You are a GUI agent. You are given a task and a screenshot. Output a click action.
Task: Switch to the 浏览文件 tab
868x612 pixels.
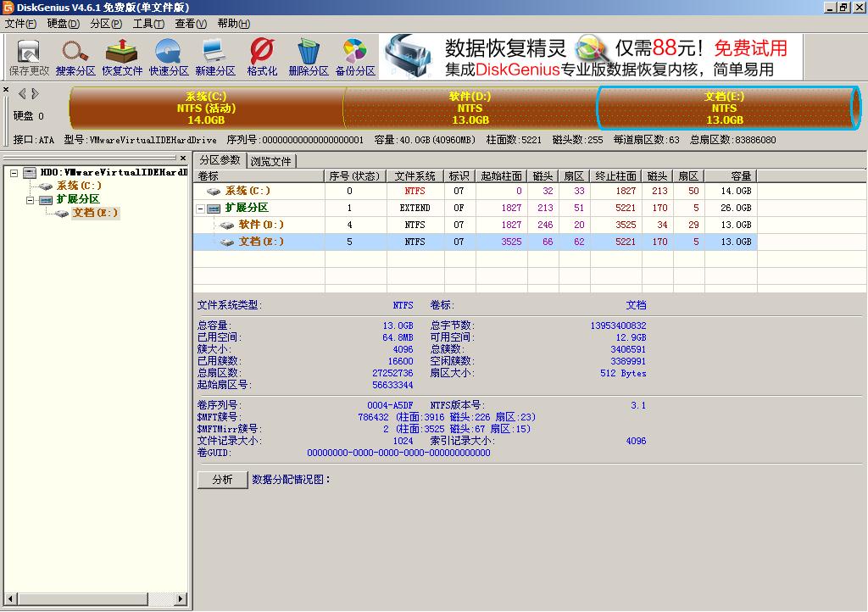pyautogui.click(x=270, y=161)
